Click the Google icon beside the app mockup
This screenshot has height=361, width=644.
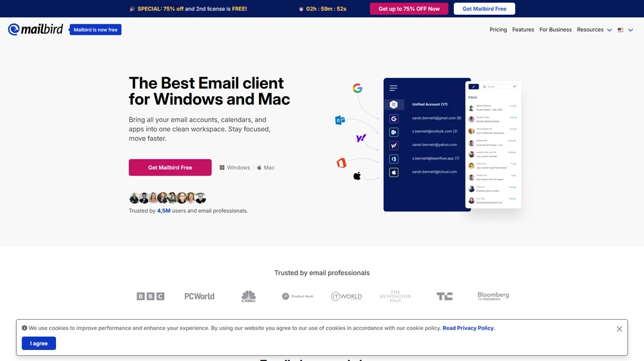tap(357, 88)
